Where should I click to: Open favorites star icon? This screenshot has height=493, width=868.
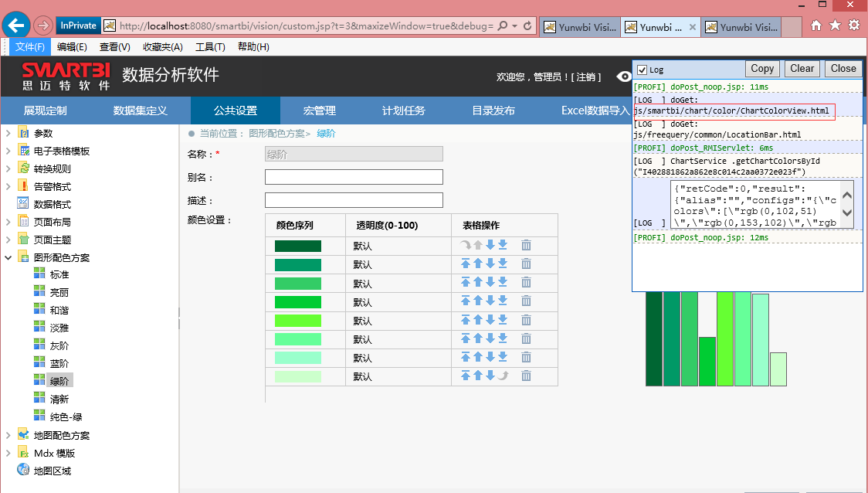836,25
